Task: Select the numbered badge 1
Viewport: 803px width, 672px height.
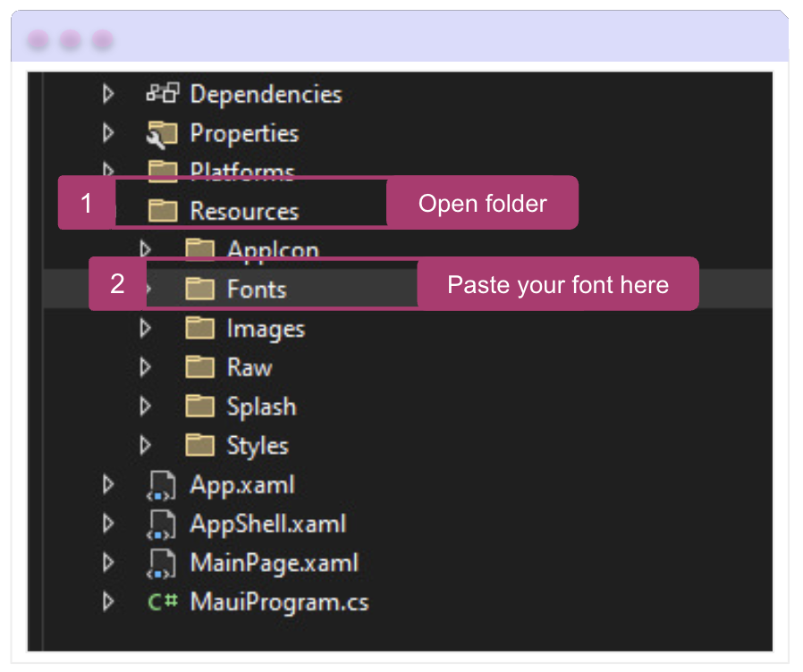Action: pyautogui.click(x=86, y=203)
